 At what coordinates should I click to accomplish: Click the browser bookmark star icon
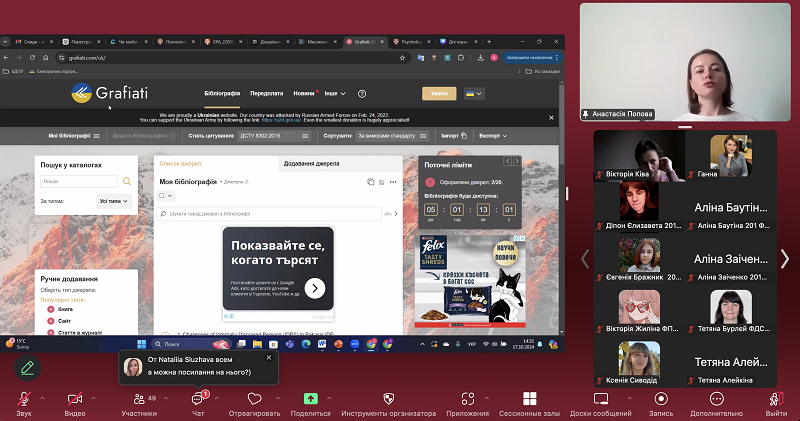tap(402, 58)
